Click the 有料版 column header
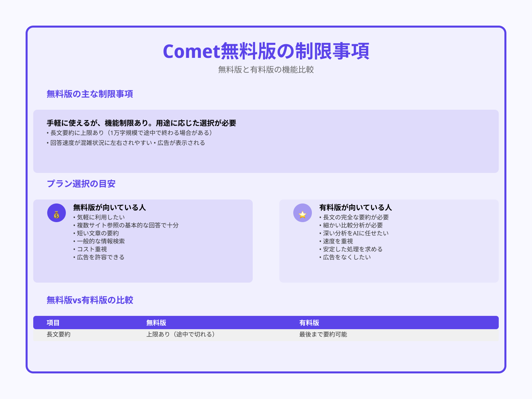This screenshot has height=399, width=532. pyautogui.click(x=310, y=323)
